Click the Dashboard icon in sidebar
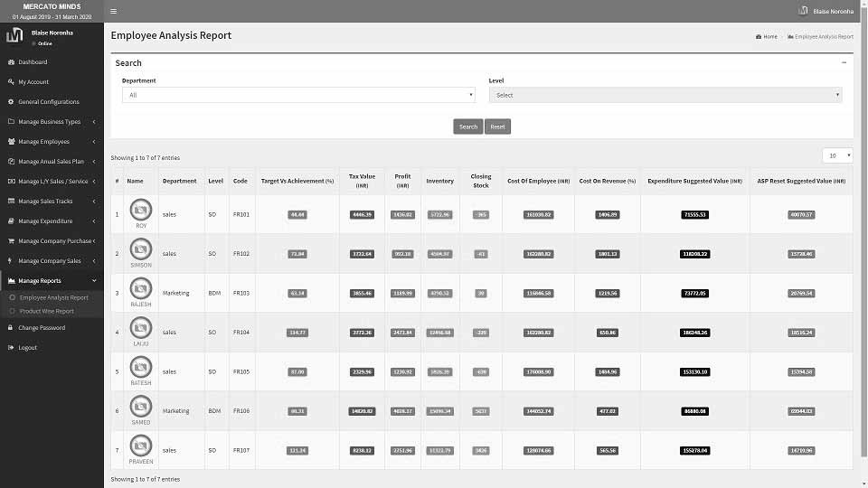This screenshot has width=868, height=488. pos(11,62)
